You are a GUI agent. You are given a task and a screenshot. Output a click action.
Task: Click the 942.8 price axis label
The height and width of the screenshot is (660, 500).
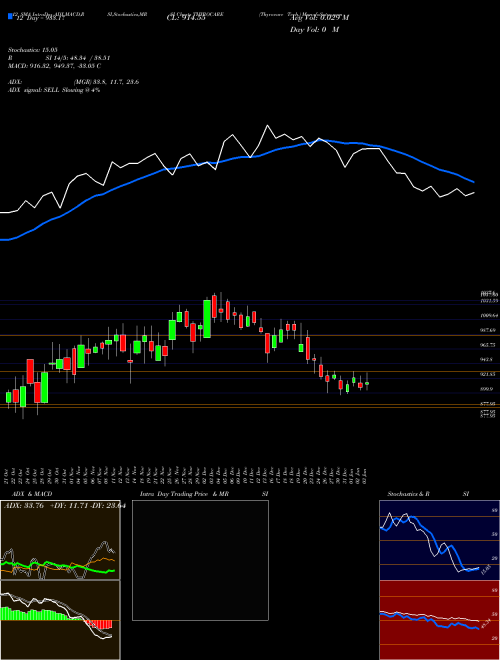[x=488, y=359]
